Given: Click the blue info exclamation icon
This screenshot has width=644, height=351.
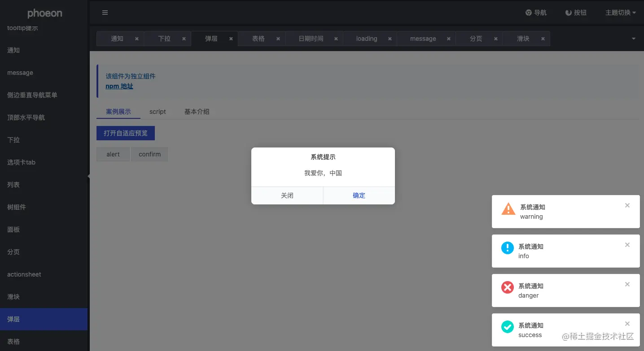Looking at the screenshot, I should [508, 248].
